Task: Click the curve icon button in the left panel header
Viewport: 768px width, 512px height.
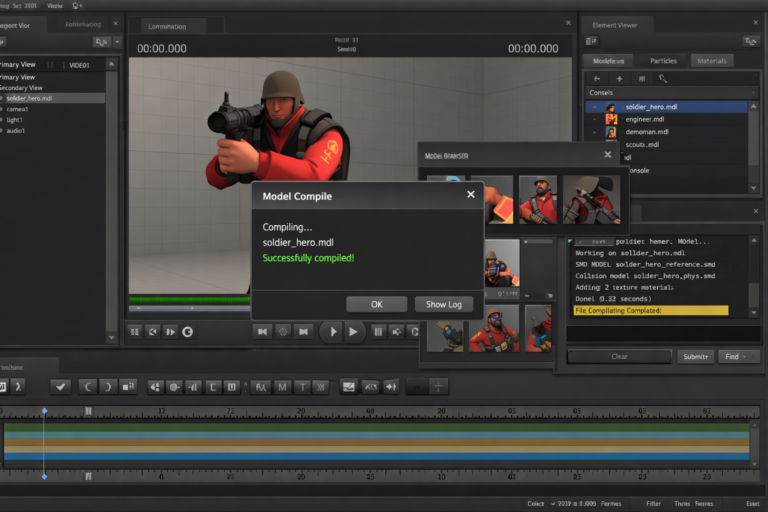Action: pyautogui.click(x=101, y=42)
